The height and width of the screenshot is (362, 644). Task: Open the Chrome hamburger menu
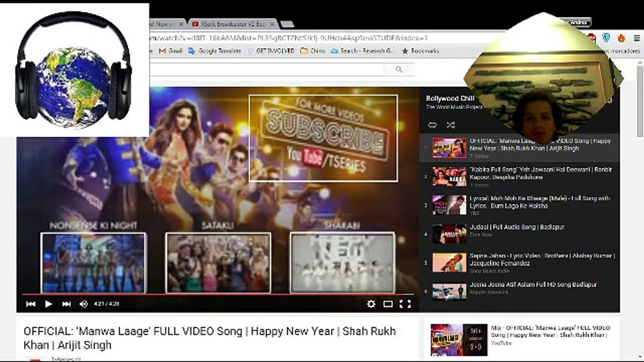[637, 38]
